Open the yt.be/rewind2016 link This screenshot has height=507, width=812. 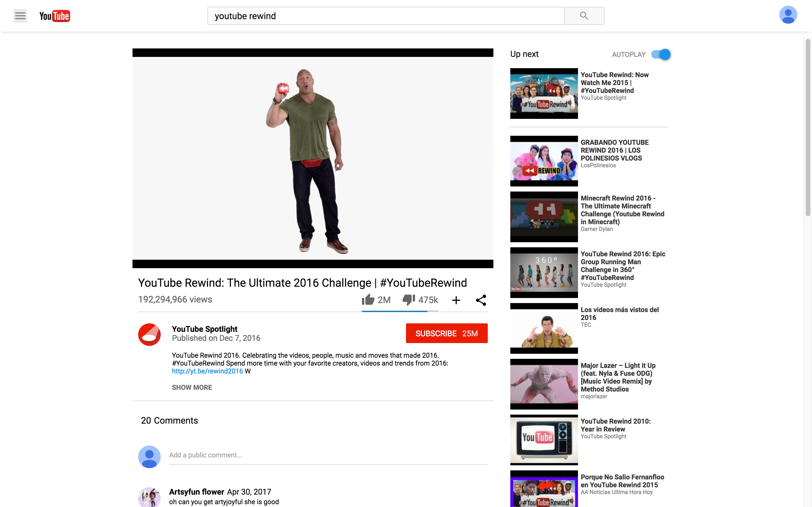(207, 371)
